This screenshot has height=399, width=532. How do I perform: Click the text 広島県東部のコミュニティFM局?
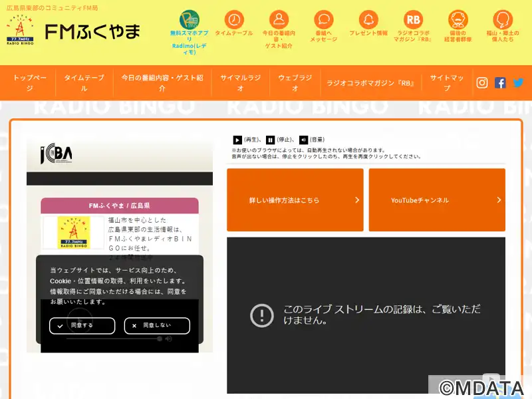tap(53, 8)
